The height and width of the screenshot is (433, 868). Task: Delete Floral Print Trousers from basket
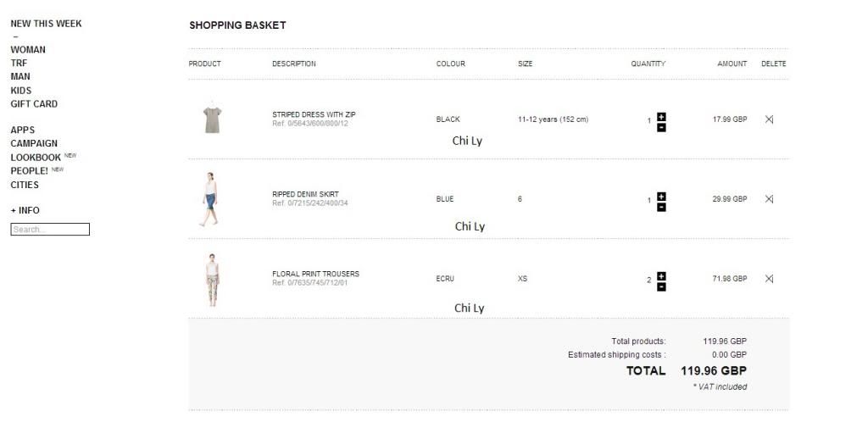coord(769,279)
